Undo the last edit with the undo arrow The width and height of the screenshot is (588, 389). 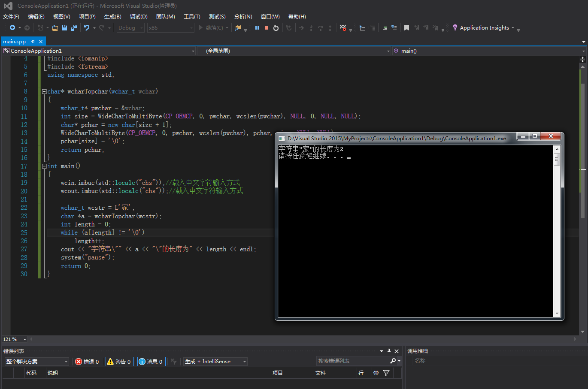click(87, 28)
